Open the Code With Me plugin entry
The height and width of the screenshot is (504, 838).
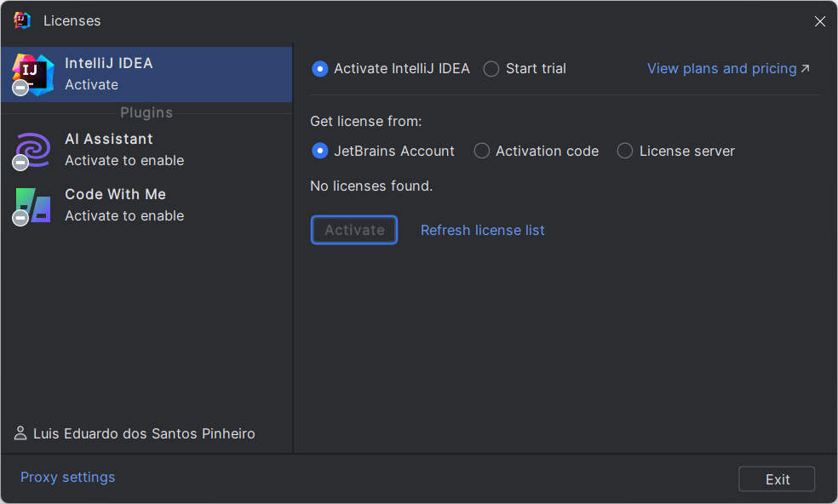(146, 205)
